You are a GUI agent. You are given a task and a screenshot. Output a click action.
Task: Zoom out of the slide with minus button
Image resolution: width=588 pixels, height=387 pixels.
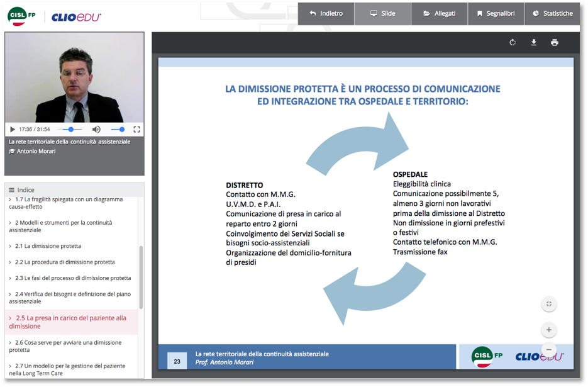click(549, 349)
